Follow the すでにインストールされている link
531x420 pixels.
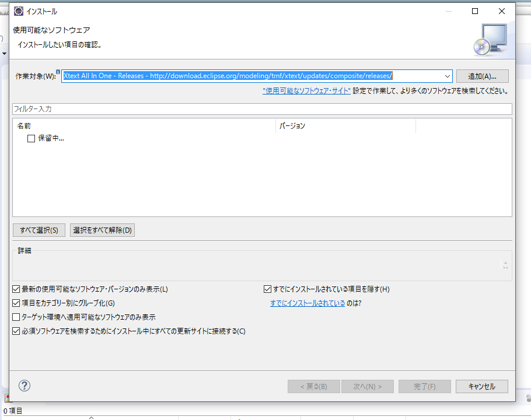[x=307, y=303]
